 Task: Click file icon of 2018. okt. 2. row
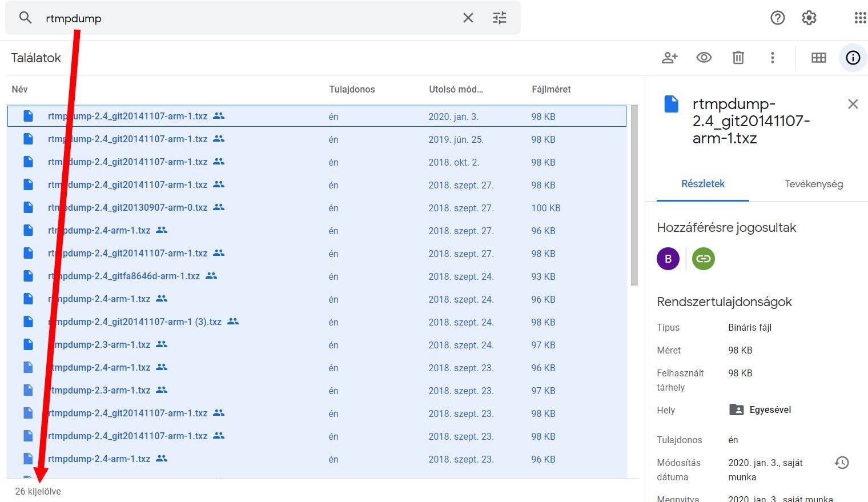[28, 162]
